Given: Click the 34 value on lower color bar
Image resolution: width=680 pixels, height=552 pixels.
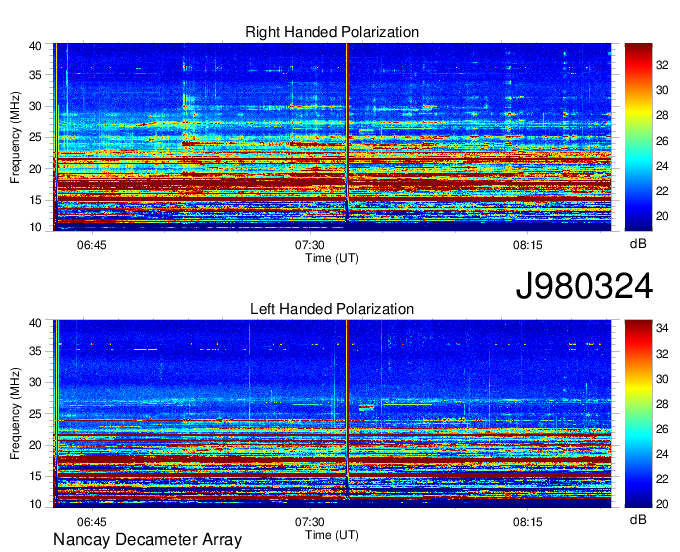Looking at the screenshot, I should pos(662,329).
